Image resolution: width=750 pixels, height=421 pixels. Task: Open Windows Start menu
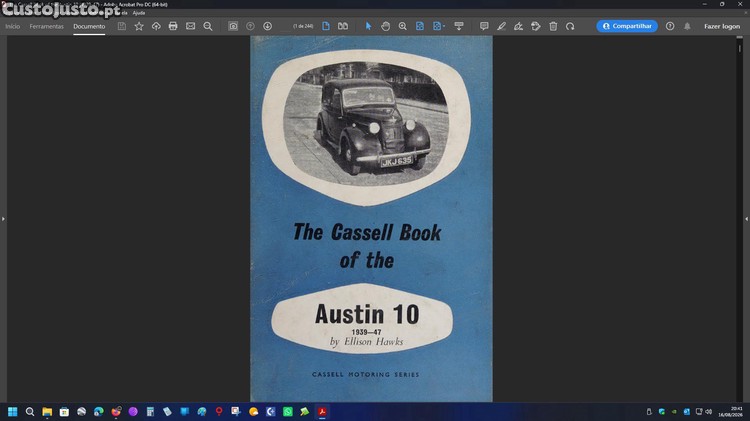click(13, 411)
